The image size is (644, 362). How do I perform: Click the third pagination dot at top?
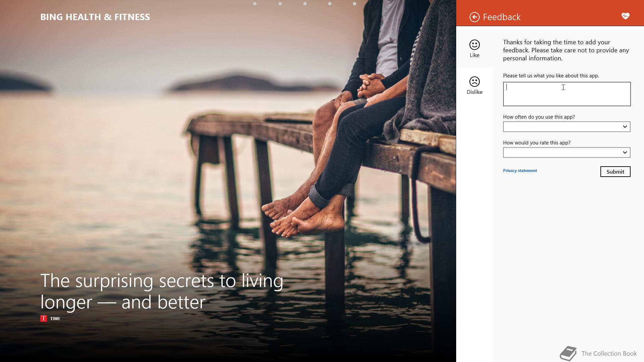[x=305, y=4]
